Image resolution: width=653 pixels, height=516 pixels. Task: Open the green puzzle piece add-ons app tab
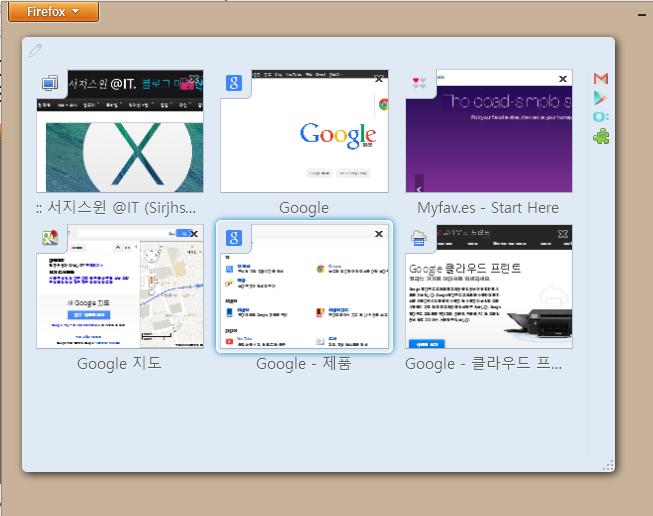[x=601, y=137]
